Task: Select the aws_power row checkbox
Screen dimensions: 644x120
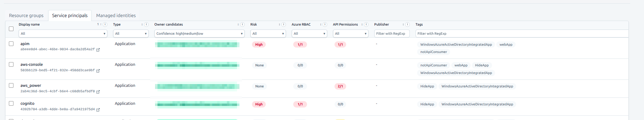Action: [x=11, y=85]
